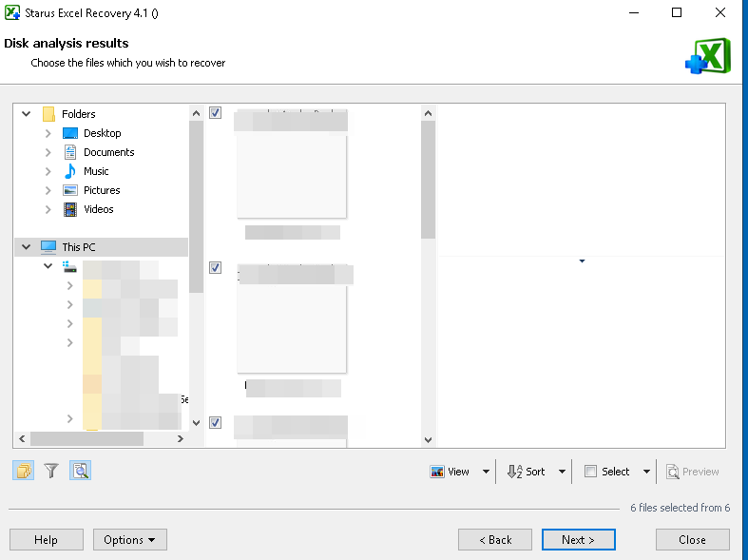Screen dimensions: 748x560
Task: Click the green Excel logo in header
Action: click(707, 56)
